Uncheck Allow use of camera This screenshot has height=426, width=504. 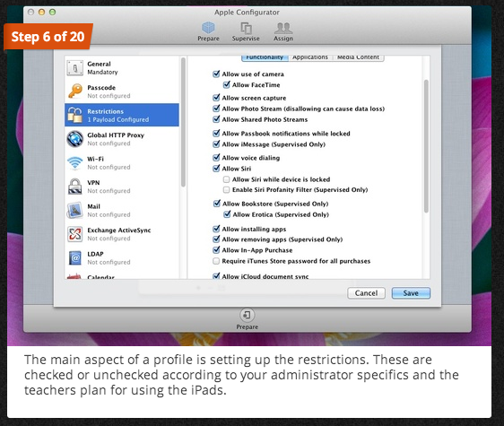216,74
